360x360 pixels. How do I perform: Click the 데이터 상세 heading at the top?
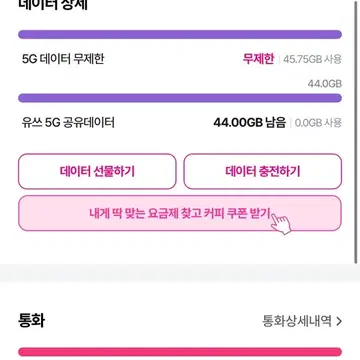click(x=53, y=5)
